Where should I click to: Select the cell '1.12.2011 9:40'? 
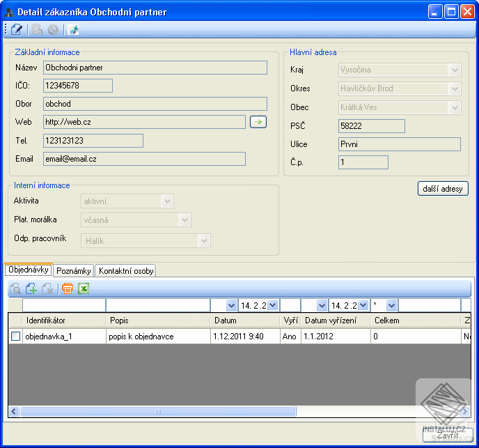tap(245, 337)
